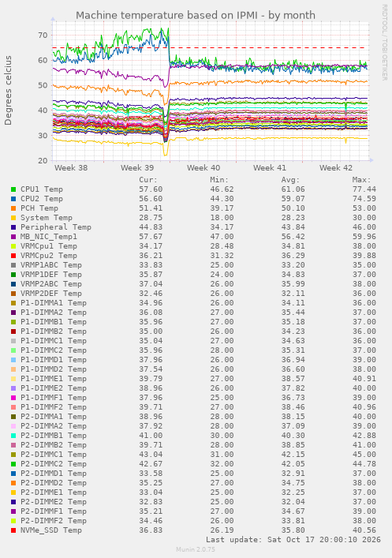Click the pink P1-DIMMF1 Temp legend swatch
This screenshot has height=558, width=392.
(13, 398)
